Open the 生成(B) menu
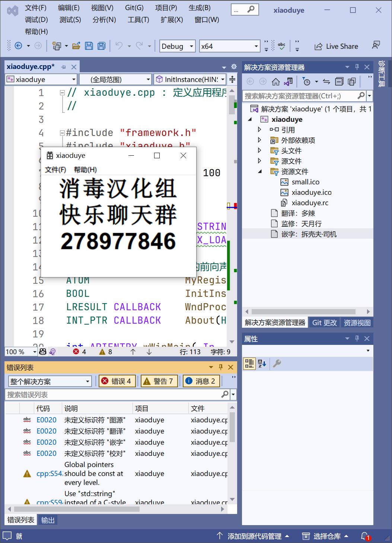The height and width of the screenshot is (543, 392). (199, 8)
